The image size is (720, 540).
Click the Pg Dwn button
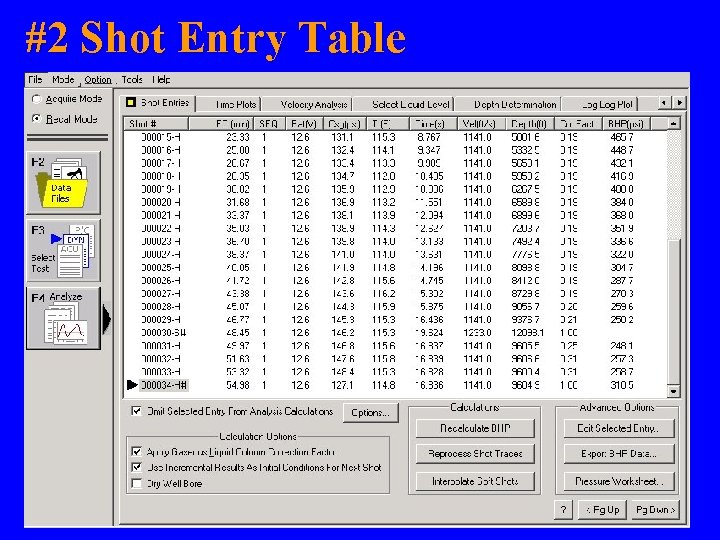[x=655, y=510]
